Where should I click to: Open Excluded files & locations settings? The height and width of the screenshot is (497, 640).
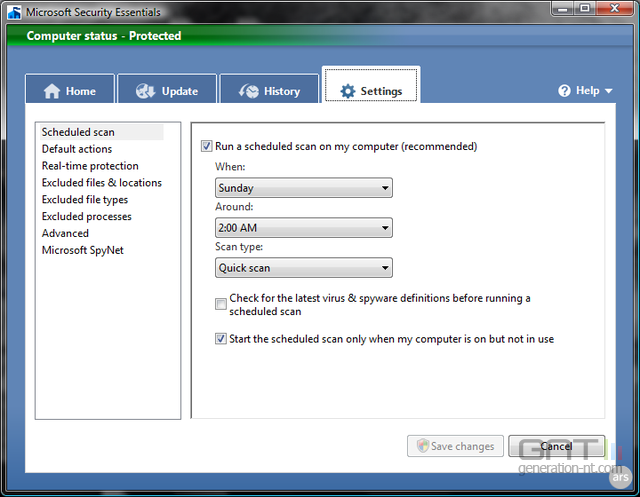(102, 182)
